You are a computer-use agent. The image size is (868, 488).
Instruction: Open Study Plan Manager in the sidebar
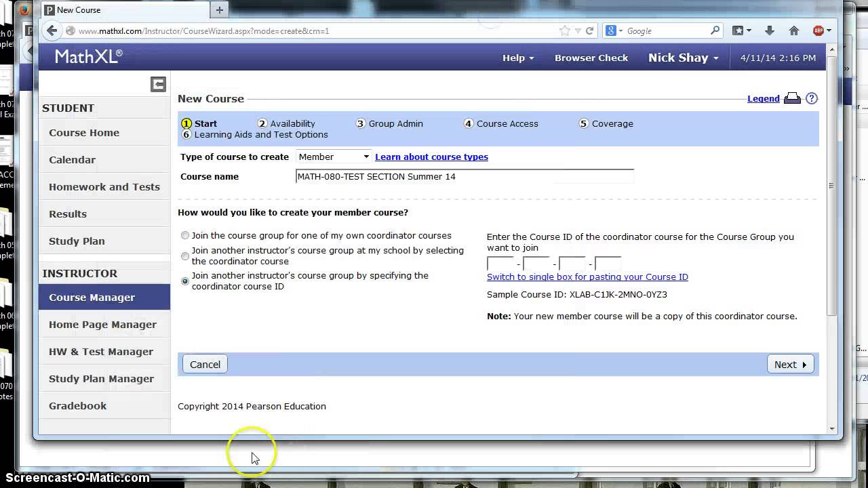(x=104, y=379)
